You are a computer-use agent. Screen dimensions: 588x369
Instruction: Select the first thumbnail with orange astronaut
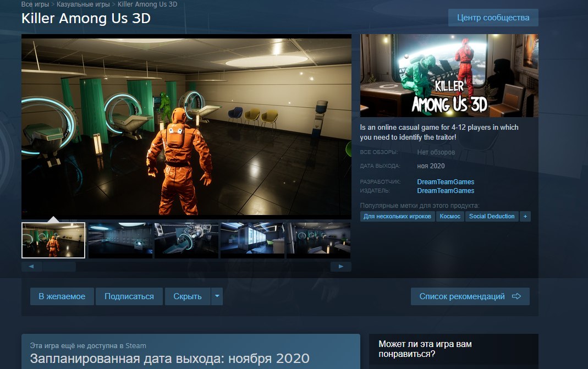53,240
